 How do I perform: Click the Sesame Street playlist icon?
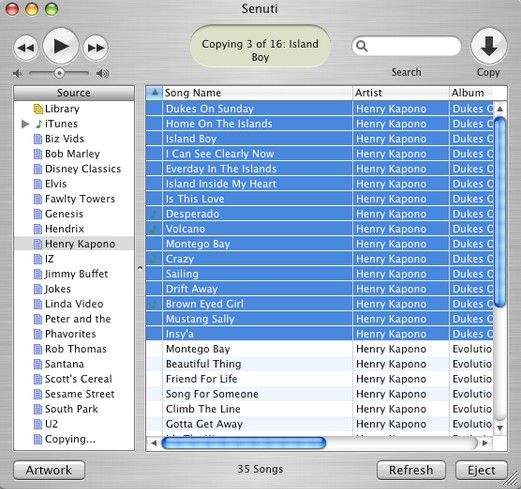tap(38, 394)
